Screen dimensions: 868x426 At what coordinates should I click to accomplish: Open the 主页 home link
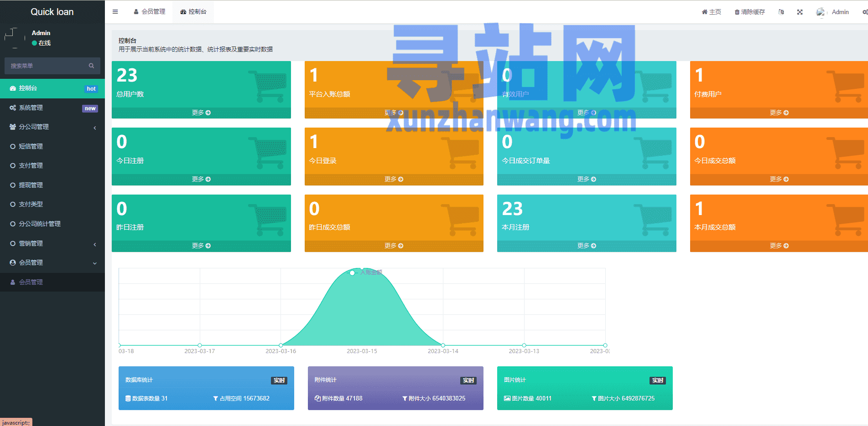(712, 12)
